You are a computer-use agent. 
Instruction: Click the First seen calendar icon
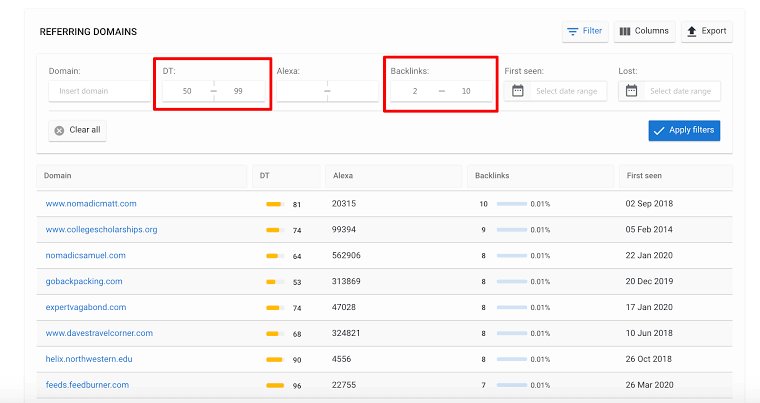pos(517,91)
